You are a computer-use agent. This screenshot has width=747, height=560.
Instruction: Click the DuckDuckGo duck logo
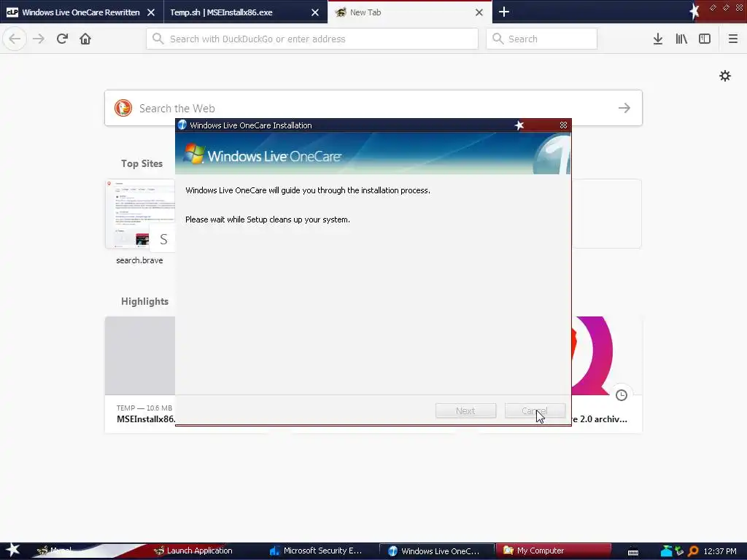(123, 108)
